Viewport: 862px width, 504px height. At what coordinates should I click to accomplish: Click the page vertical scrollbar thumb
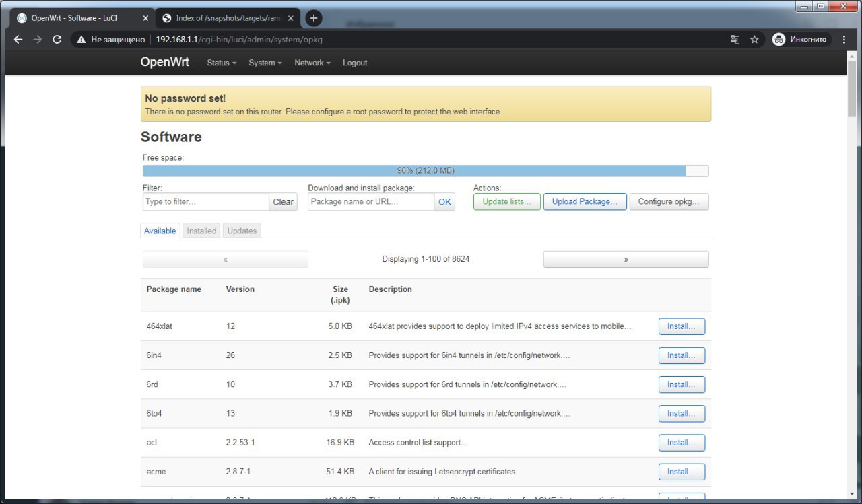click(852, 89)
